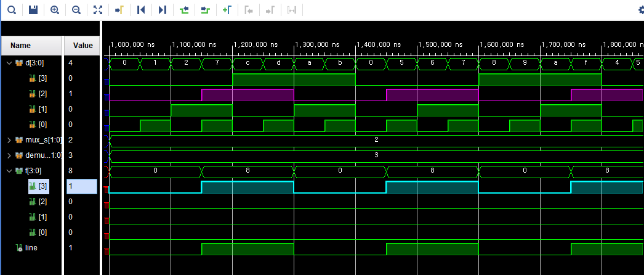Click Go to Cursor toolbar icon
644x275 pixels.
(x=119, y=9)
